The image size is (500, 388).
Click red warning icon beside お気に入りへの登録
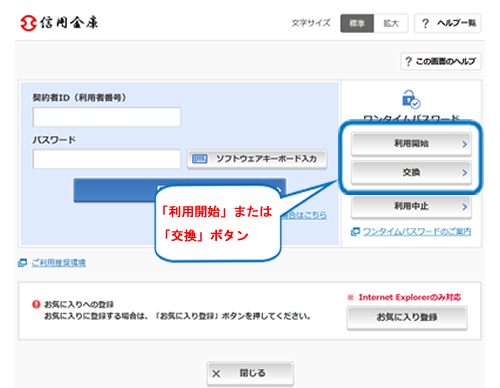tap(36, 304)
